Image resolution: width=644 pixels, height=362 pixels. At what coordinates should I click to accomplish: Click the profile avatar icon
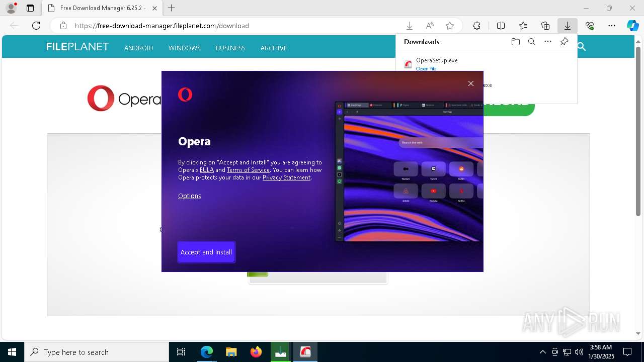click(x=11, y=8)
